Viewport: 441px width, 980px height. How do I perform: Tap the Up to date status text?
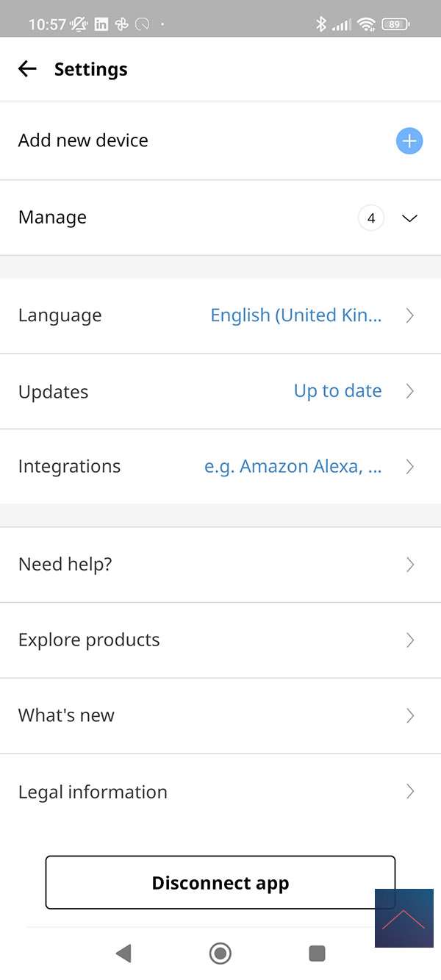[x=337, y=391]
